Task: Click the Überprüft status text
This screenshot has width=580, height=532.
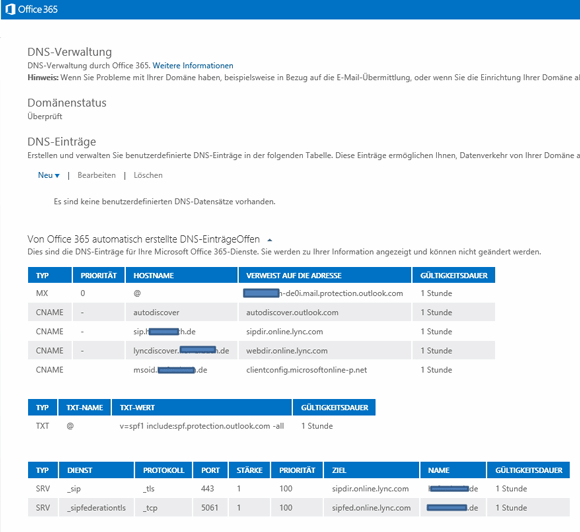Action: 45,117
